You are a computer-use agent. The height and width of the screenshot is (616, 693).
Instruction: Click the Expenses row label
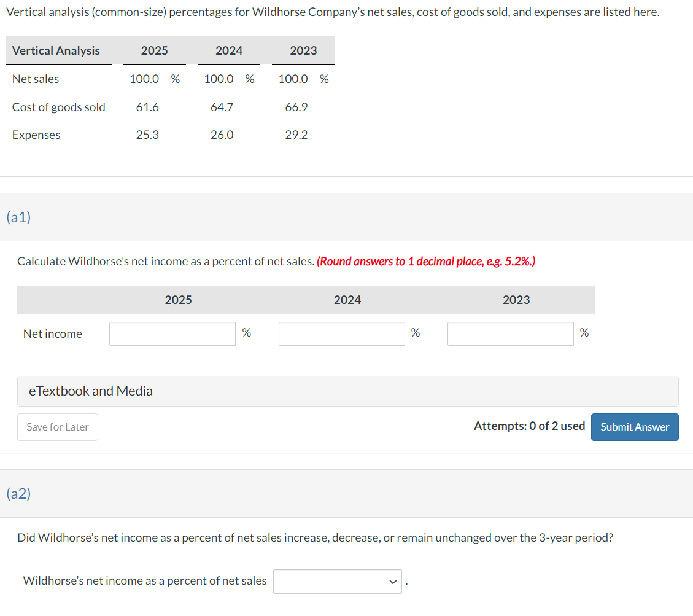click(36, 135)
